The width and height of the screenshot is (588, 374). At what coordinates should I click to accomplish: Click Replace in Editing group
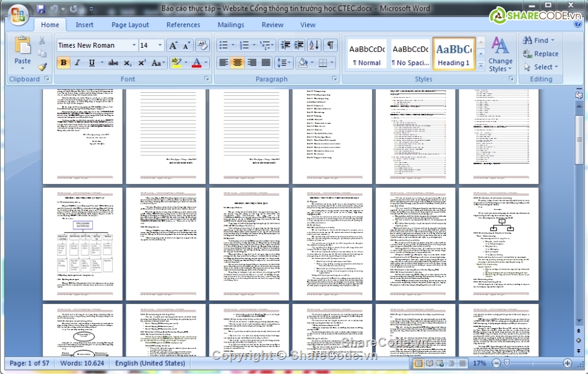541,54
